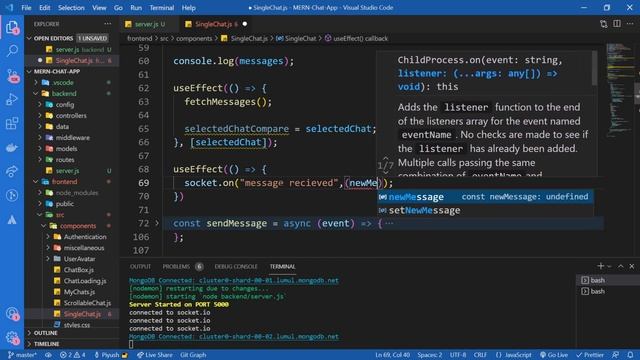Click the Prettier status item
Image resolution: width=640 pixels, height=360 pixels.
coord(589,355)
